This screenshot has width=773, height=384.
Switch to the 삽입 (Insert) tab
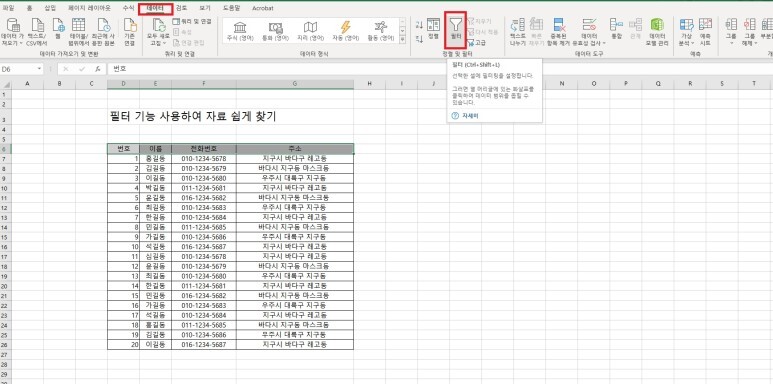click(50, 8)
